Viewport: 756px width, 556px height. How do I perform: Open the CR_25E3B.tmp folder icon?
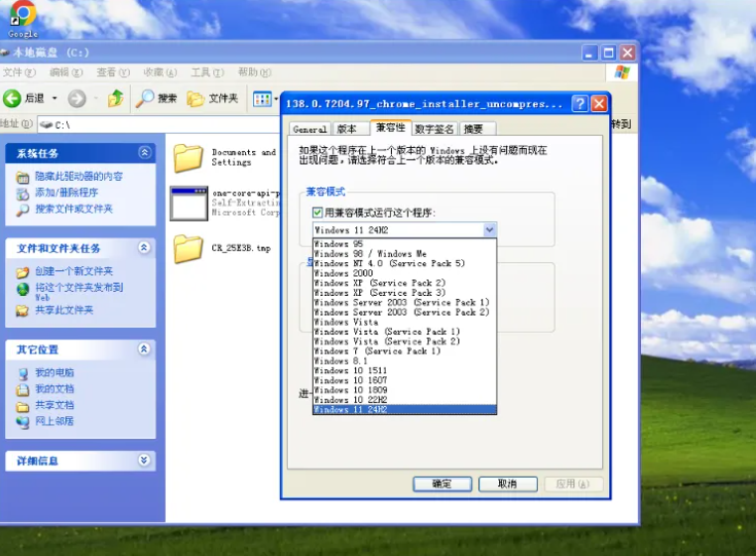coord(189,248)
